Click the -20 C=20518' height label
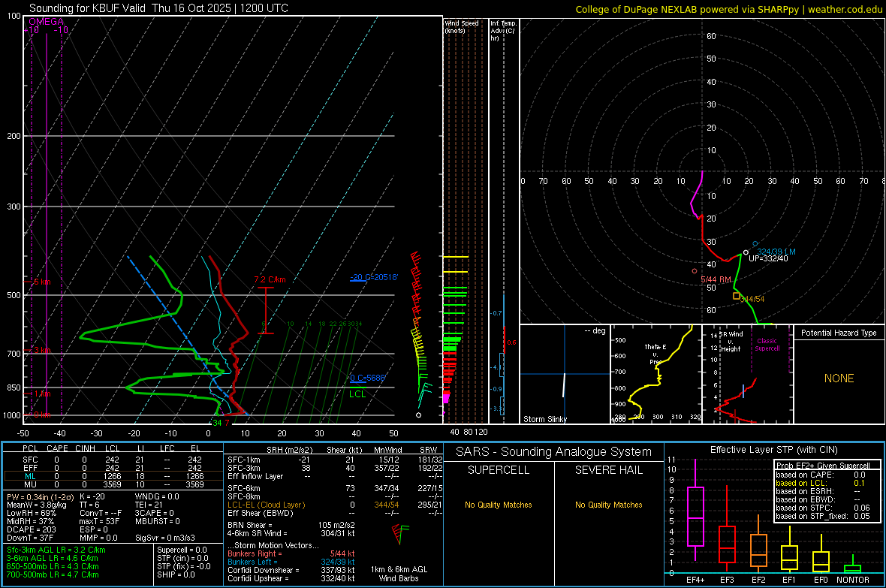This screenshot has width=886, height=588. point(373,277)
